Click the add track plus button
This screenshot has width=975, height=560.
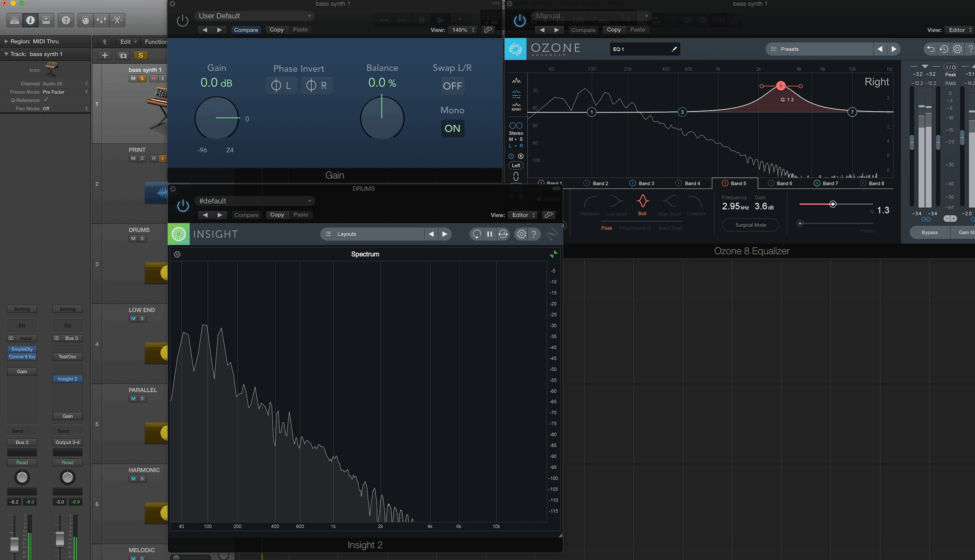105,55
